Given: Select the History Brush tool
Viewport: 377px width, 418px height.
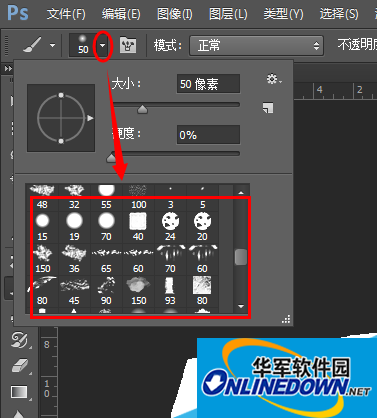Looking at the screenshot, I should [19, 340].
